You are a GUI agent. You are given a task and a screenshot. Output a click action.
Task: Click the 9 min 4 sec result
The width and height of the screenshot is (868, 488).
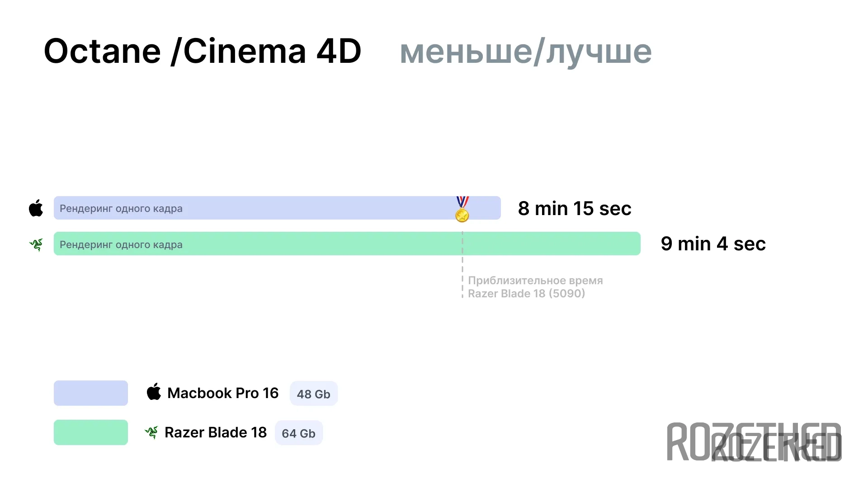(713, 244)
